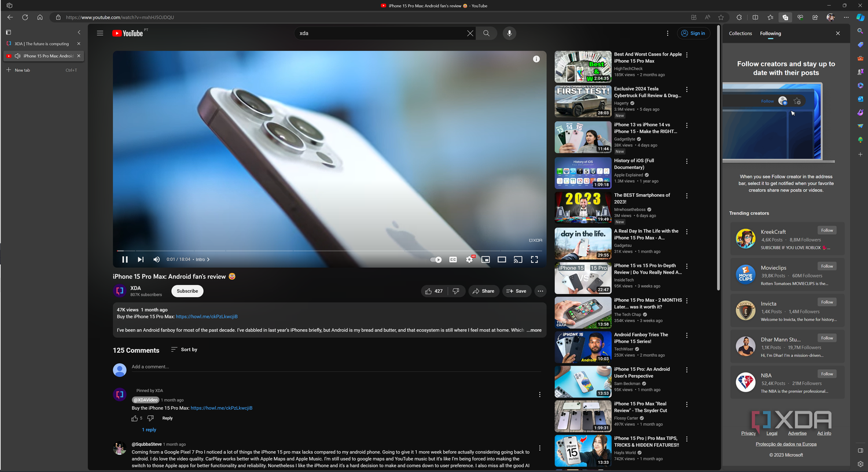
Task: Open options for the pinned comment
Action: tap(540, 394)
